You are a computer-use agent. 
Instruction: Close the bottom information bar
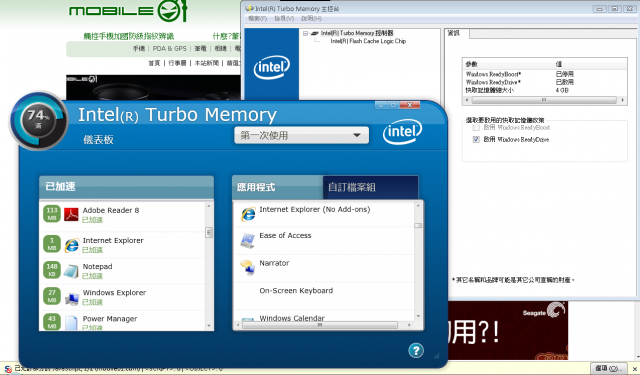(x=634, y=368)
